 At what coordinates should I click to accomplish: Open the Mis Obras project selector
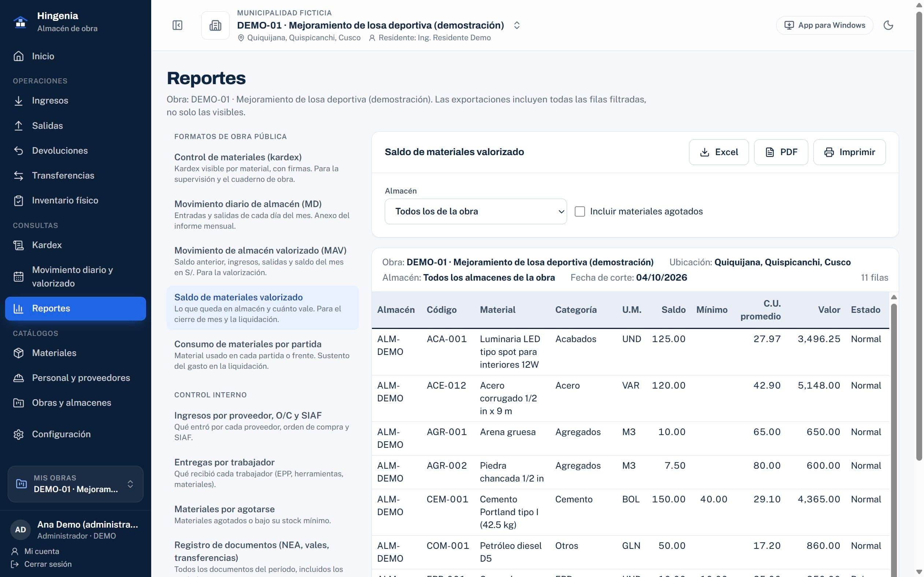tap(76, 484)
